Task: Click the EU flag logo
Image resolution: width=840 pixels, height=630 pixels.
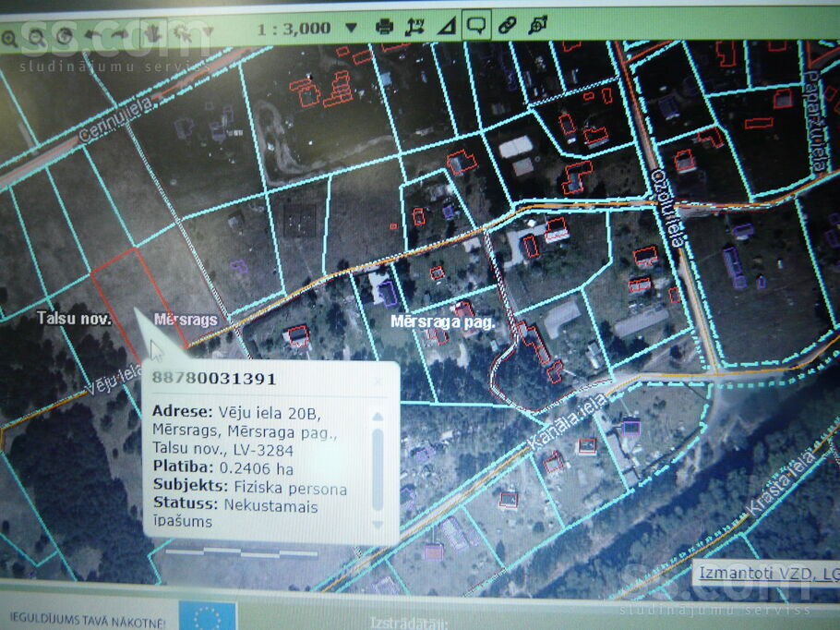Action: pos(208,616)
